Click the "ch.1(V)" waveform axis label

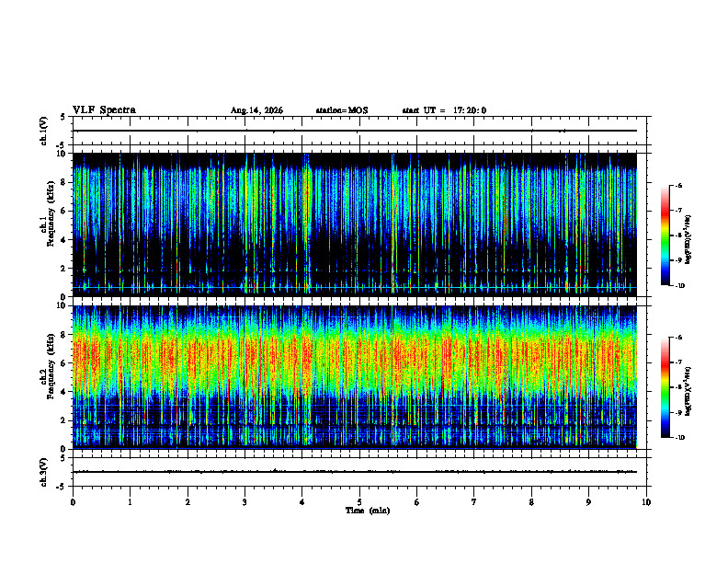(x=44, y=131)
